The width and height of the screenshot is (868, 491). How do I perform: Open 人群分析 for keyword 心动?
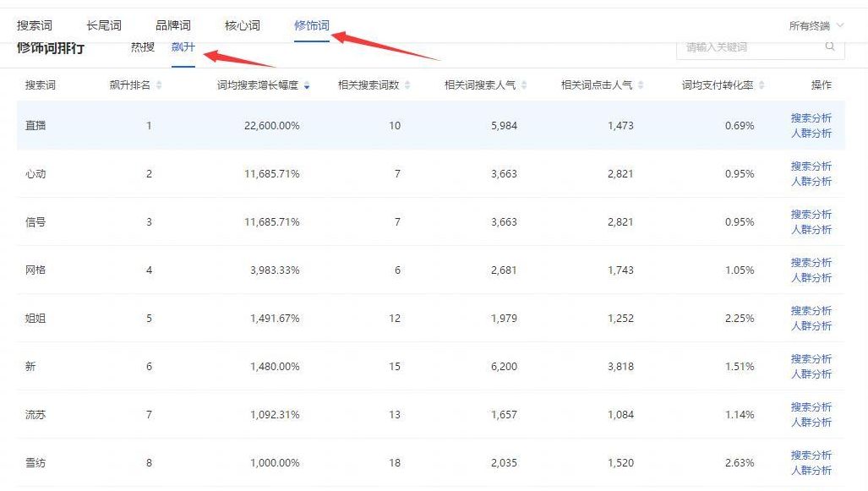tap(811, 183)
